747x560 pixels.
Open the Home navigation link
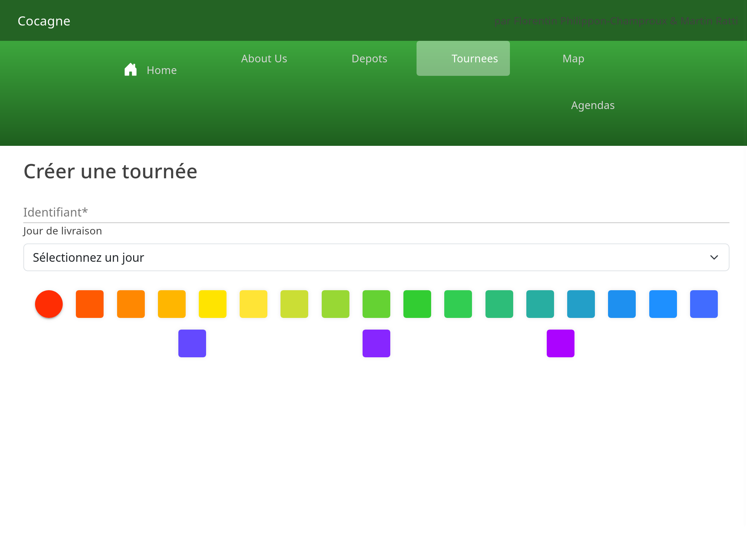coord(161,70)
